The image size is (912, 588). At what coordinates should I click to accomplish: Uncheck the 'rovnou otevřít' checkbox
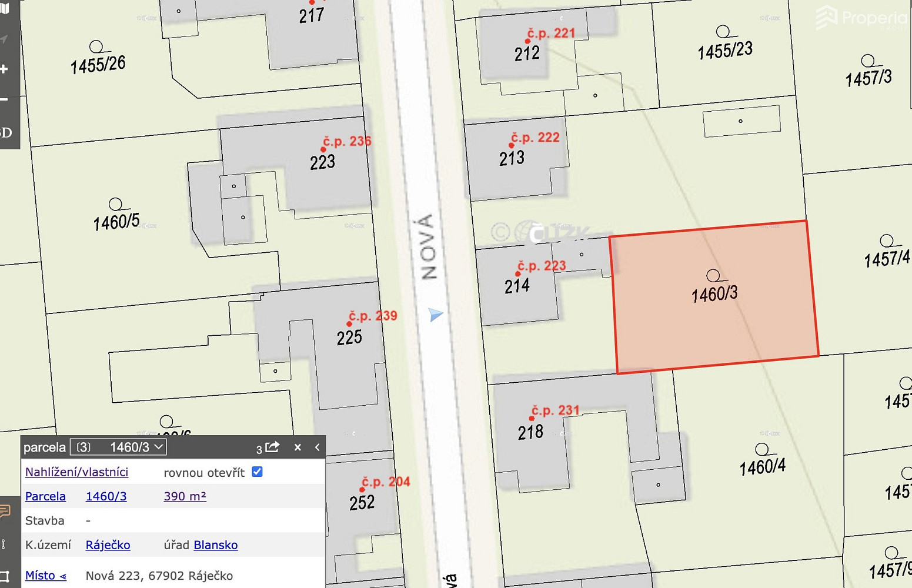click(257, 472)
